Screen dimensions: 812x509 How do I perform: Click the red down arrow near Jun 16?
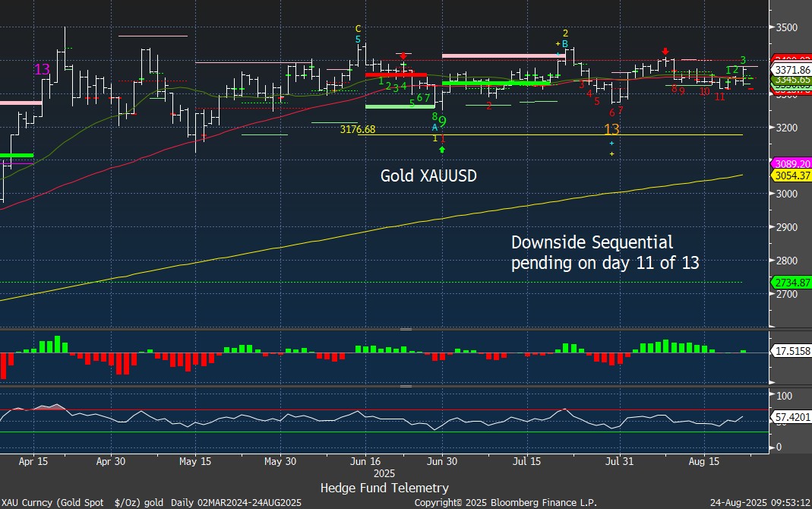[403, 56]
